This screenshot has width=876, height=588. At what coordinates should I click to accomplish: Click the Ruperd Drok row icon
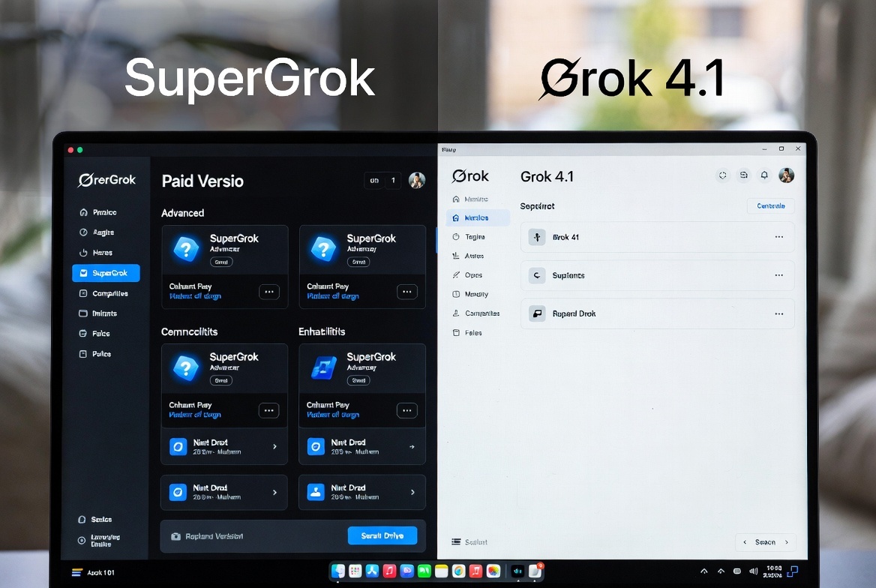[537, 313]
